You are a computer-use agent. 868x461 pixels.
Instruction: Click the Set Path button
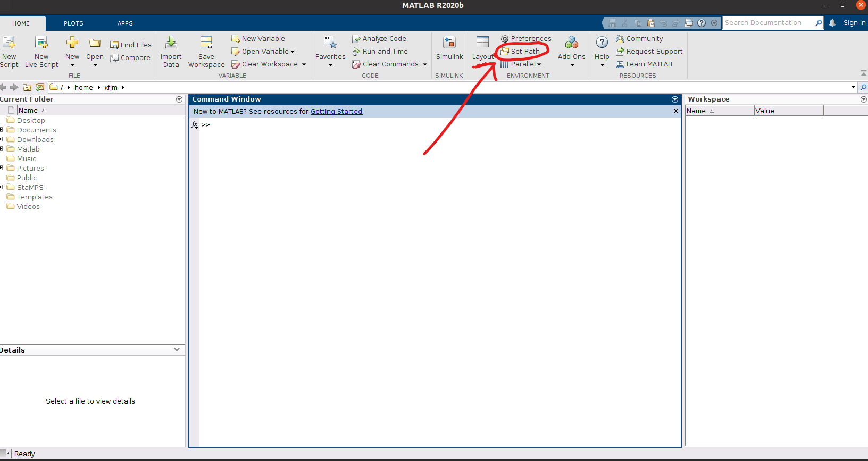521,52
